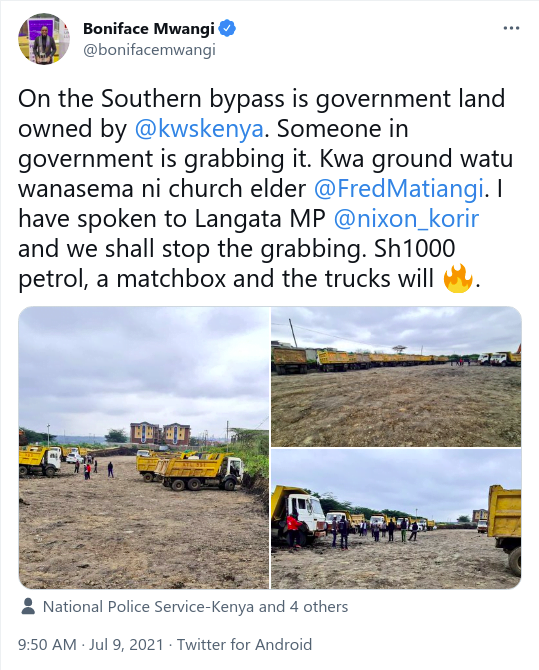Viewport: 539px width, 670px height.
Task: Click the Jul 9, 2021 date
Action: (x=126, y=644)
